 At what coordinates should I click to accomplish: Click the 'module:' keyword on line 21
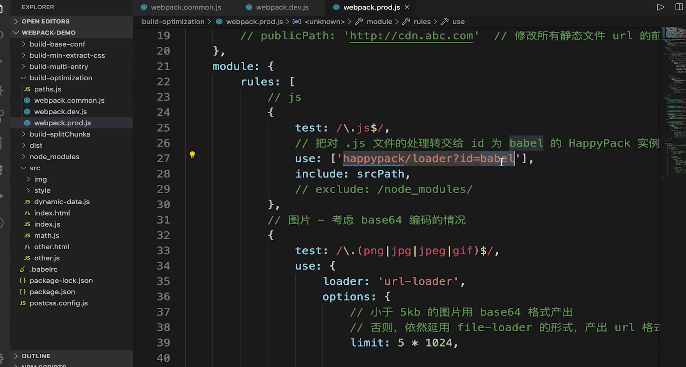[x=237, y=66]
